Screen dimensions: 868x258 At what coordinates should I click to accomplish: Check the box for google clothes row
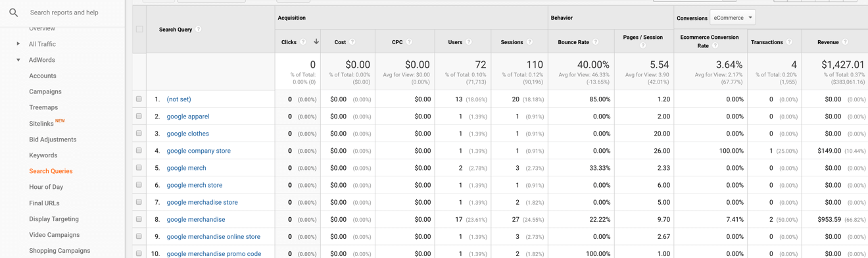tap(139, 134)
